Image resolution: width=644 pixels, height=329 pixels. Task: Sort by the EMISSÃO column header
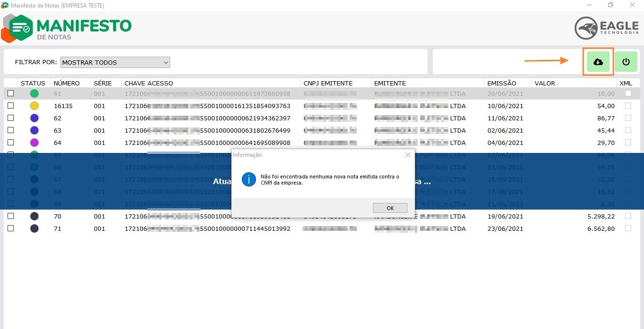click(502, 83)
